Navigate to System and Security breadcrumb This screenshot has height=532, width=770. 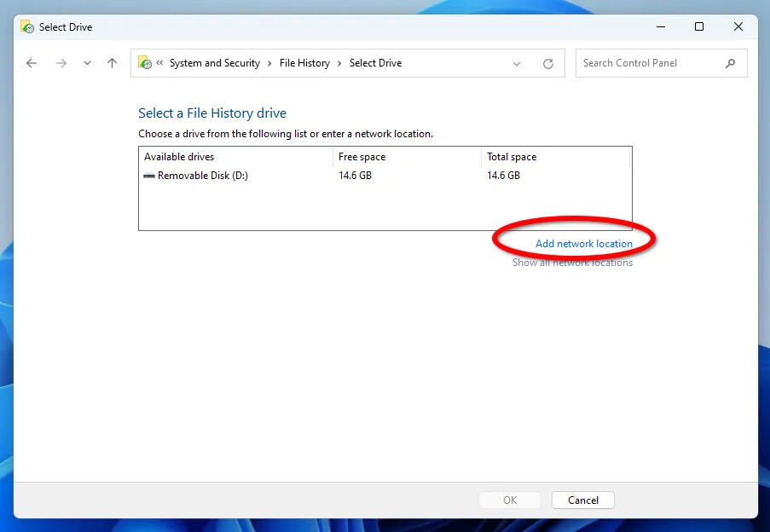click(x=214, y=63)
